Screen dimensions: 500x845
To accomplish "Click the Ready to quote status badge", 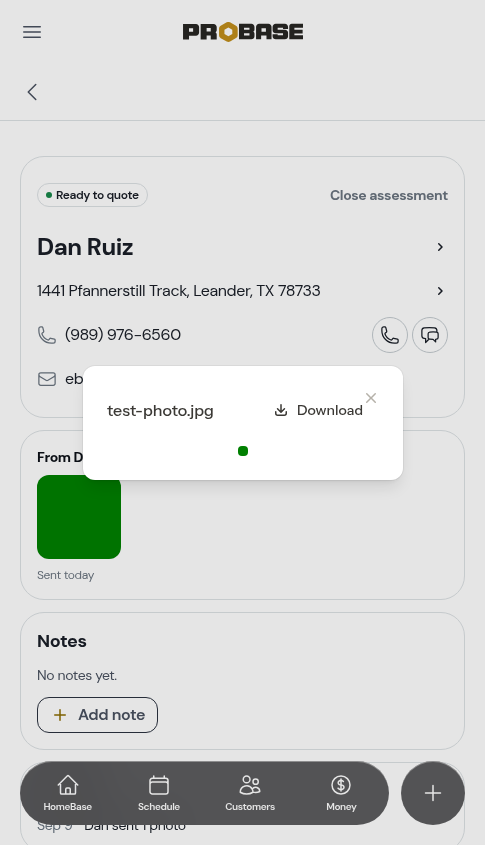I will coord(92,195).
